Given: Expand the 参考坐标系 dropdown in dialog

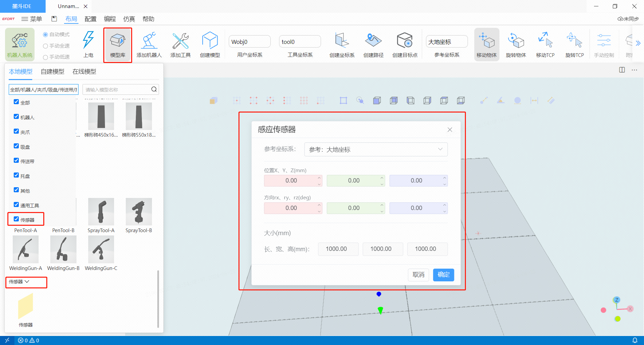Looking at the screenshot, I should click(376, 149).
